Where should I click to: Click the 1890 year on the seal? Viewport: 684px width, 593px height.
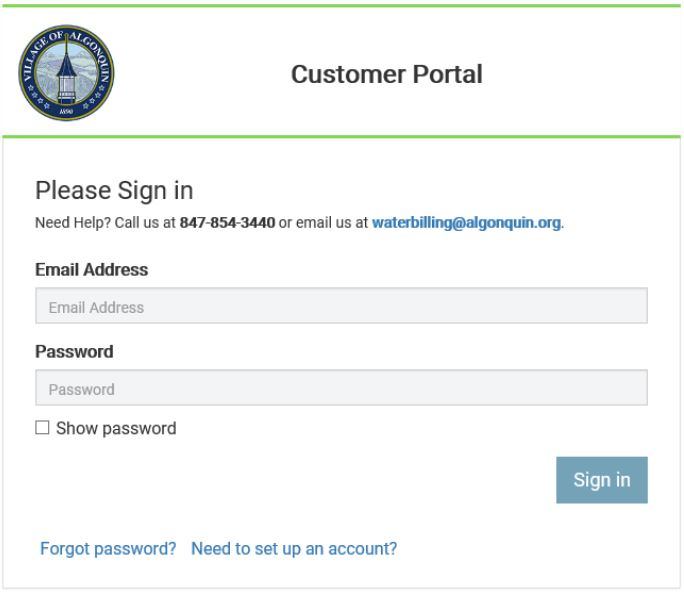point(66,112)
